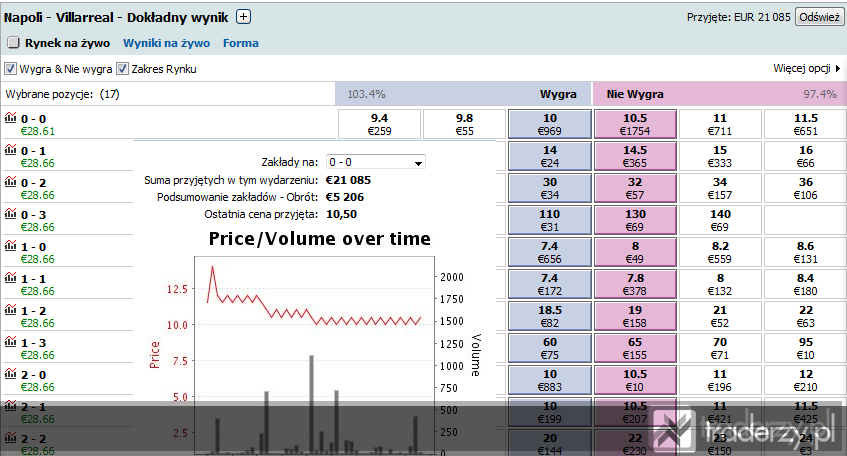847x456 pixels.
Task: Select price 8.6 €131 cell
Action: [805, 252]
